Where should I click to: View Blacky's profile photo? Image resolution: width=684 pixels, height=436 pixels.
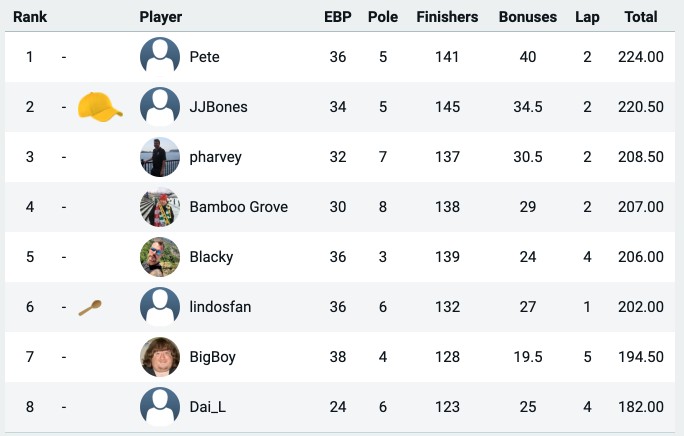(x=160, y=257)
